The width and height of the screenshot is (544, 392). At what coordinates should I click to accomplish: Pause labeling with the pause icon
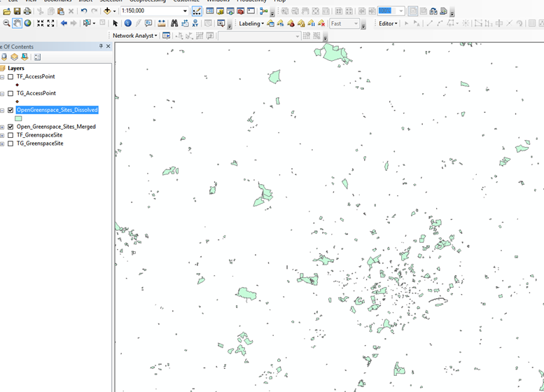[x=311, y=23]
